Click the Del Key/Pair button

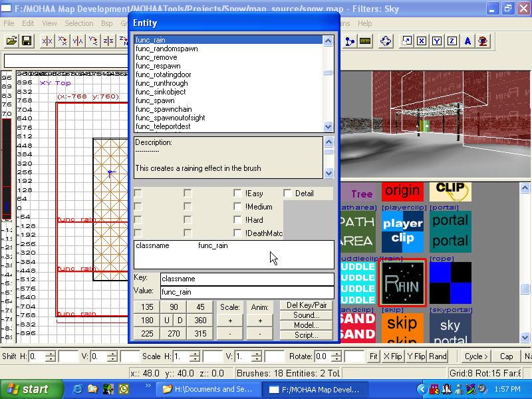306,306
